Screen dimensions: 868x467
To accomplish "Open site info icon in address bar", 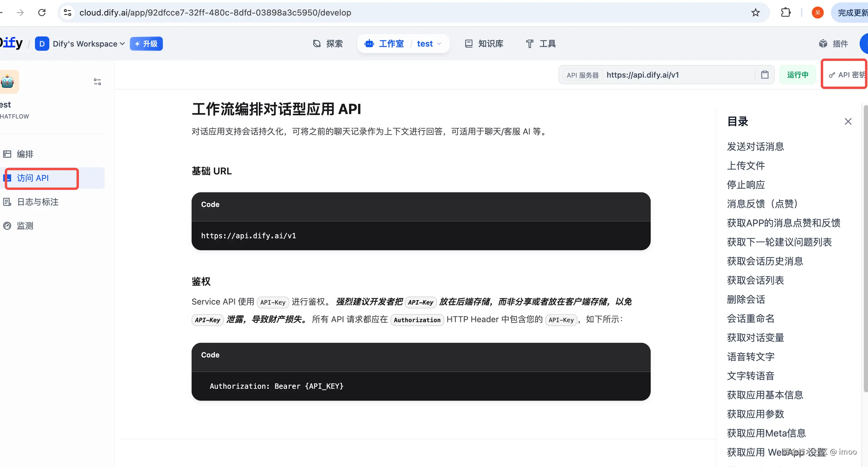I will (x=67, y=13).
